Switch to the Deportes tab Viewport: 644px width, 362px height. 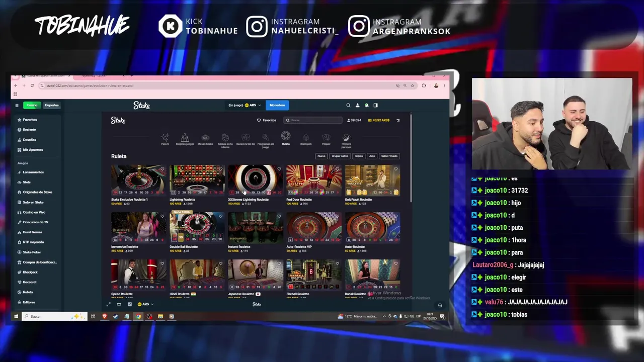(52, 105)
